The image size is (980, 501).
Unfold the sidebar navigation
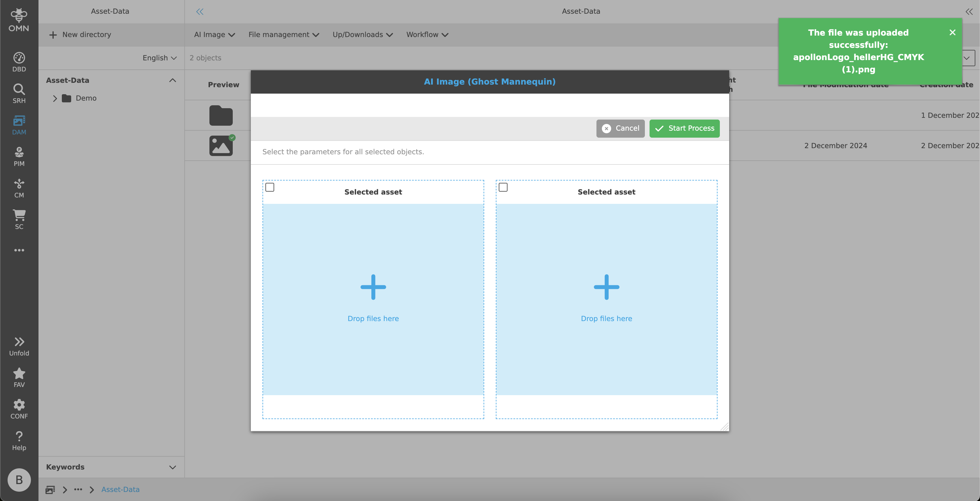(x=19, y=346)
